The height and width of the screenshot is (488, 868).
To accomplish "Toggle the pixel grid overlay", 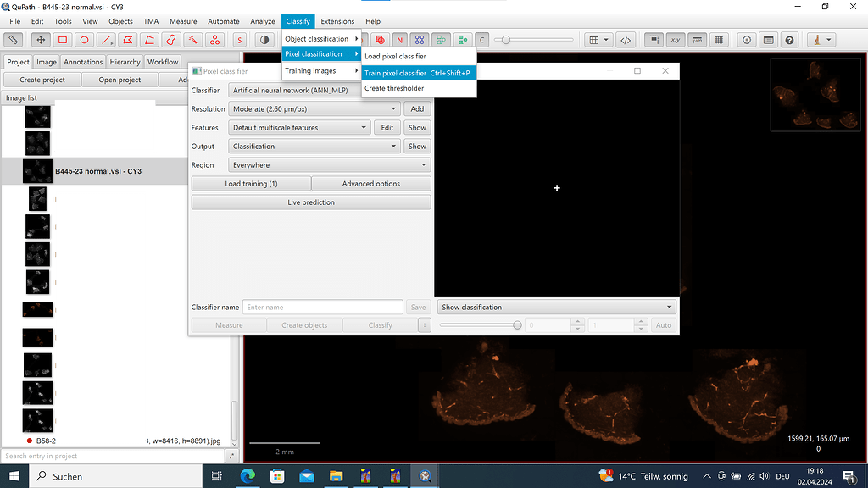I will [x=719, y=40].
